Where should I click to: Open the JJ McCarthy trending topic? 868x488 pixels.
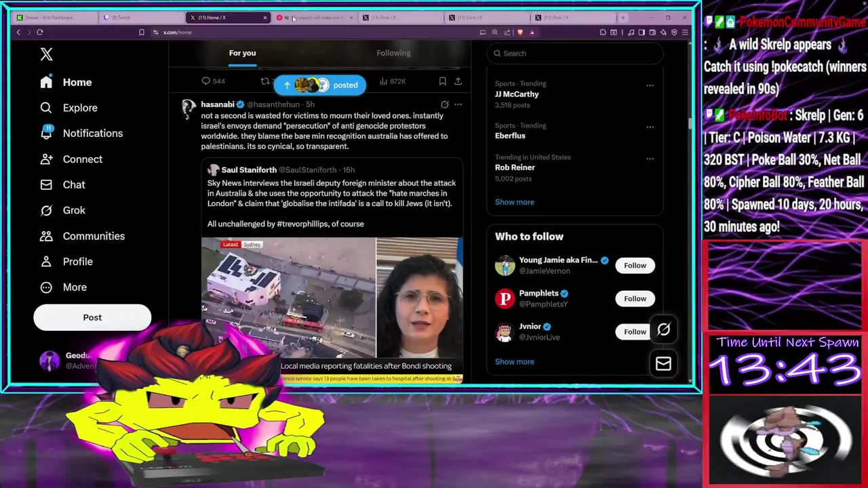pos(517,94)
